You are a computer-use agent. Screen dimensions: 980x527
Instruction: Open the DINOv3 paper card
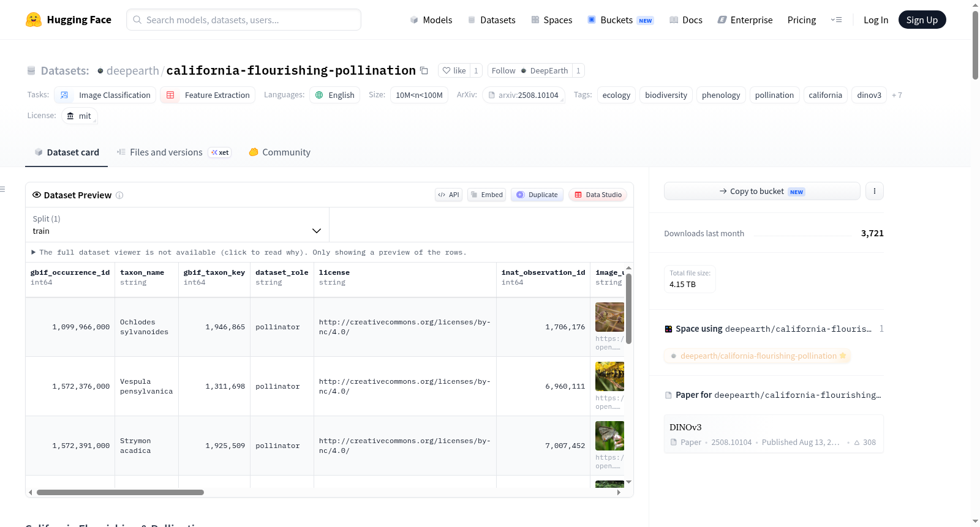point(774,434)
